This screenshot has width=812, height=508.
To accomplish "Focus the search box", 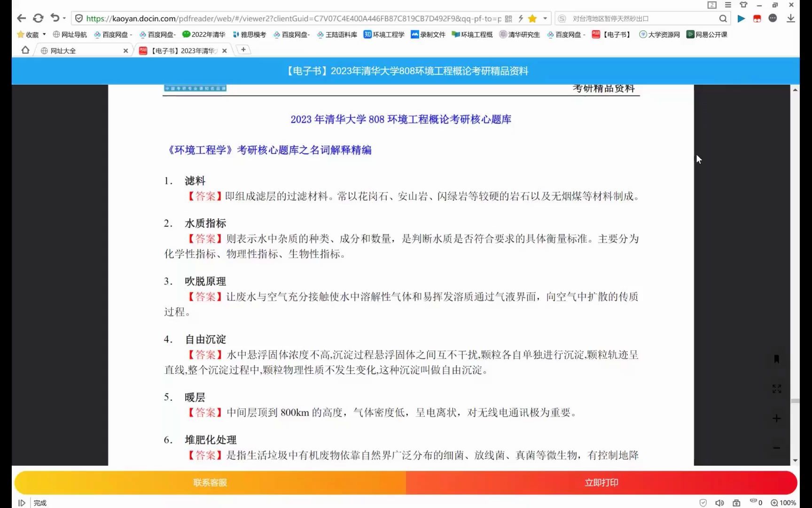I will pyautogui.click(x=643, y=18).
